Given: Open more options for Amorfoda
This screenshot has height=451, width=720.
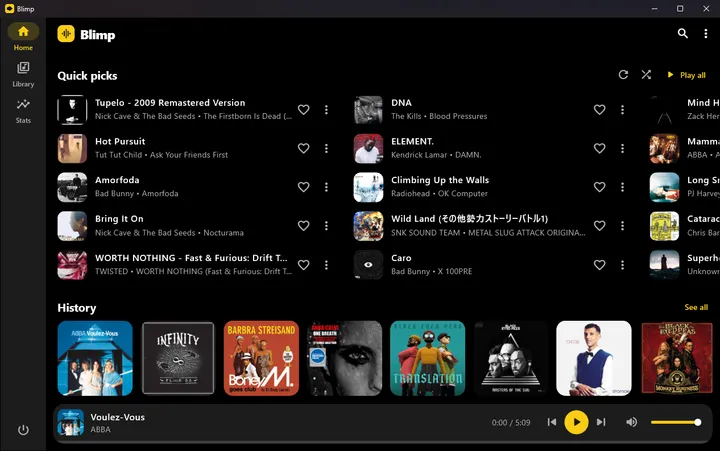Looking at the screenshot, I should (x=326, y=187).
